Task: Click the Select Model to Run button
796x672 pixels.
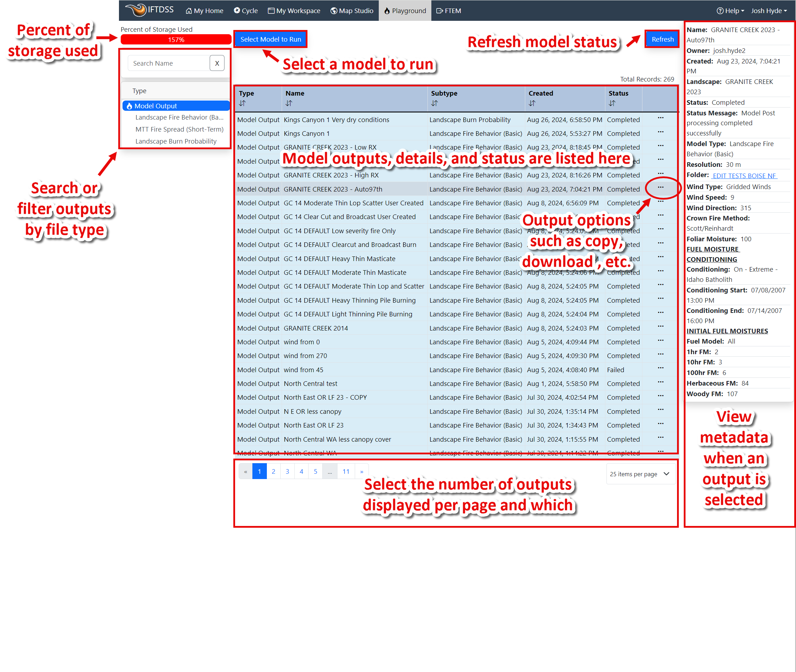Action: (x=270, y=39)
